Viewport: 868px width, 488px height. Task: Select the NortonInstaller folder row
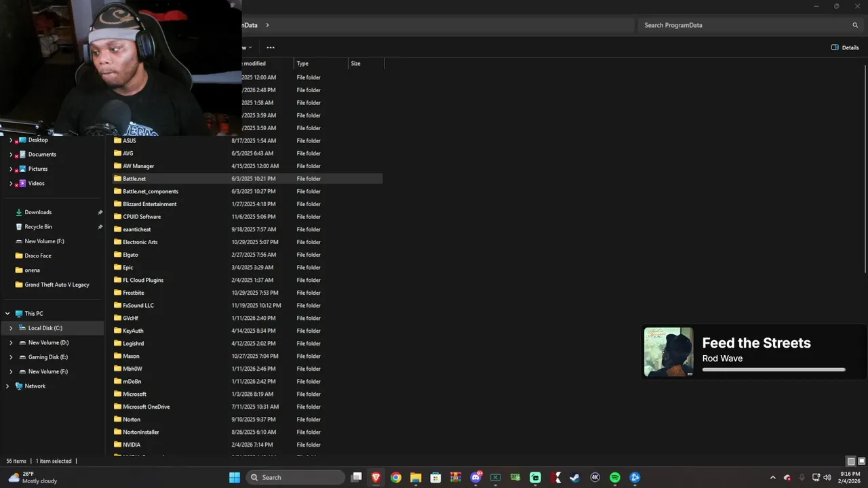[248, 432]
